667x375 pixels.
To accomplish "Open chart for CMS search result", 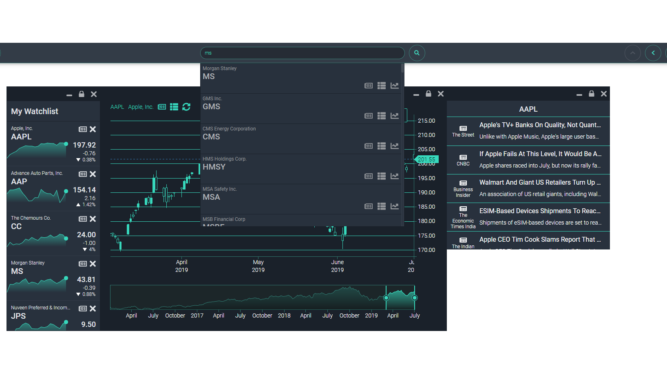I will (x=394, y=146).
